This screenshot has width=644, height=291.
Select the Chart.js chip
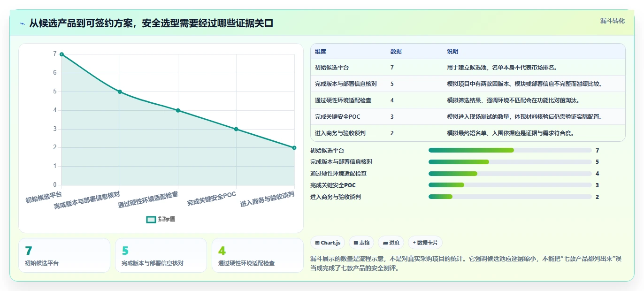[328, 243]
